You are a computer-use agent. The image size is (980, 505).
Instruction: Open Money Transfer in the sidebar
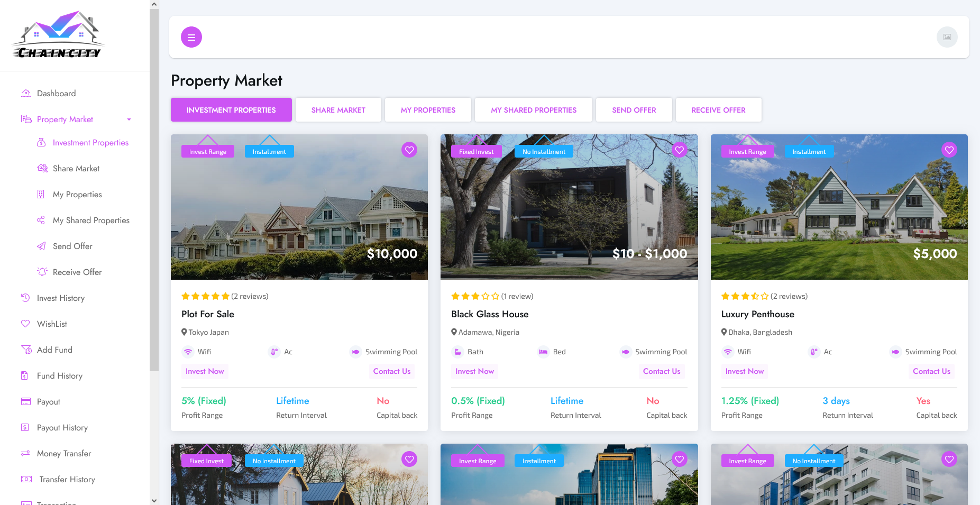(64, 454)
